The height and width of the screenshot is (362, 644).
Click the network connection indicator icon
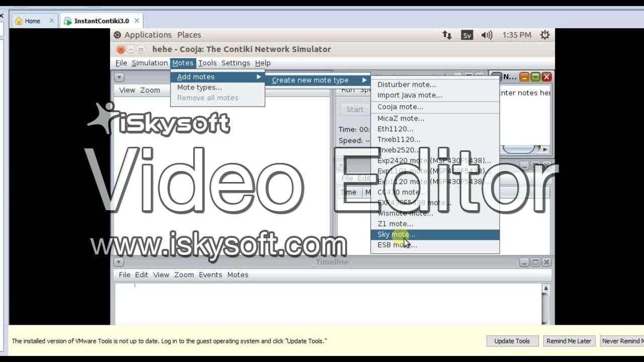[447, 35]
